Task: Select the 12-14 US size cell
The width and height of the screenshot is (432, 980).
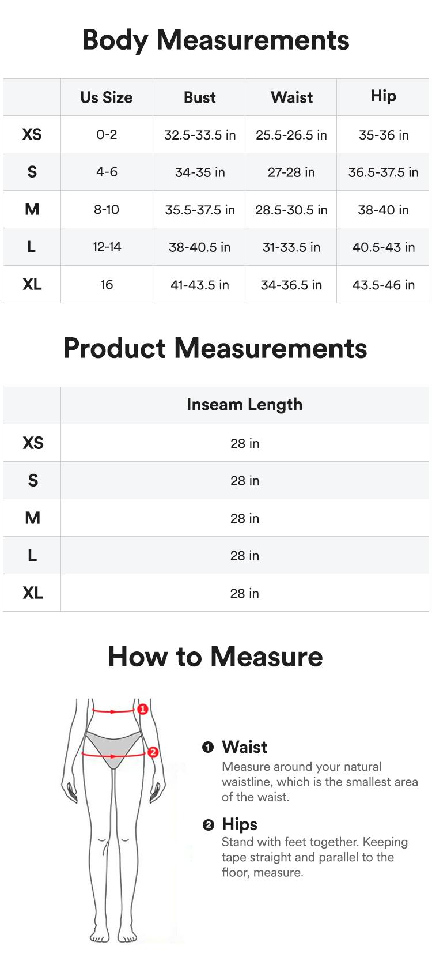Action: [x=107, y=247]
